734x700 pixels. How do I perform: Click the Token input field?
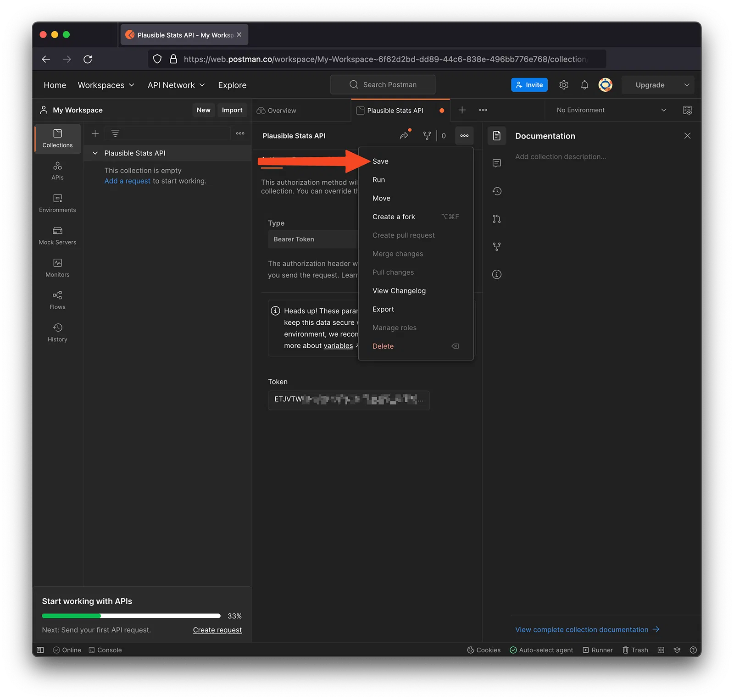coord(349,400)
